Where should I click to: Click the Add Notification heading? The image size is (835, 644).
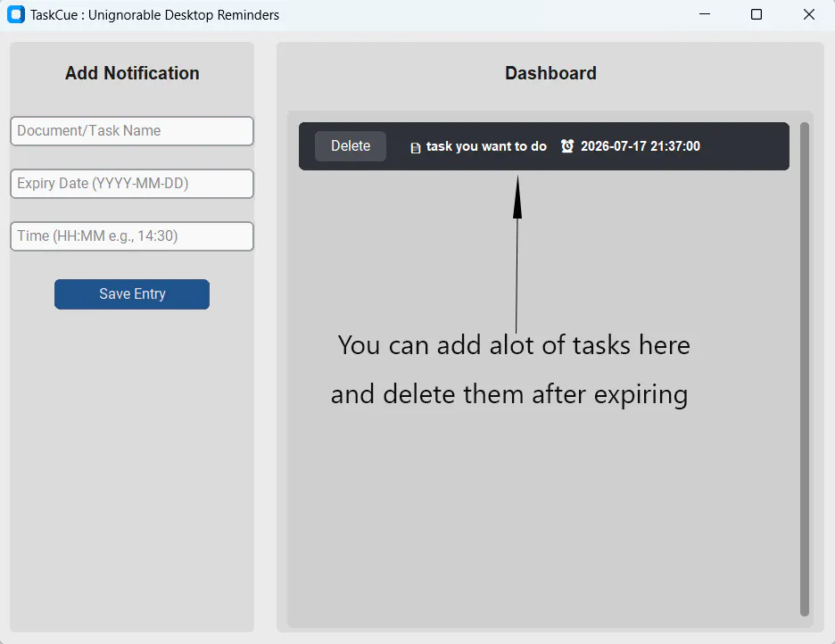coord(132,73)
